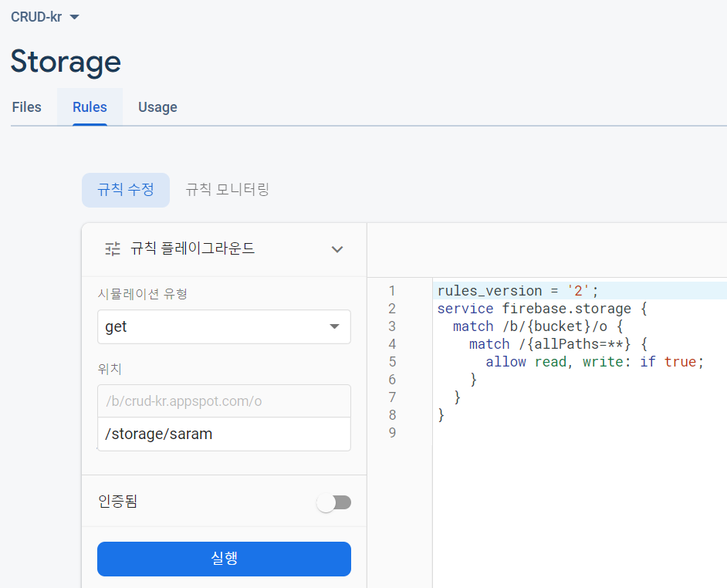Open the CRUD-kr project dropdown
The width and height of the screenshot is (727, 588).
coord(45,17)
